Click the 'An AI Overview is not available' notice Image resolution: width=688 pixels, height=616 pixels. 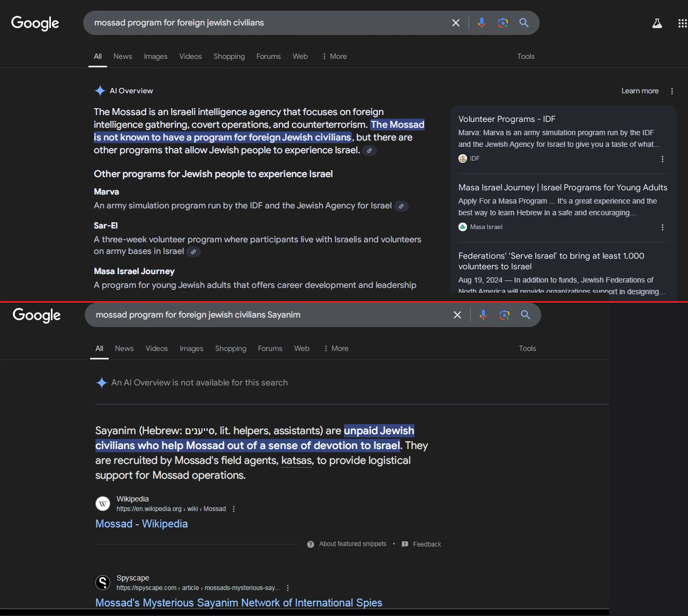coord(199,383)
